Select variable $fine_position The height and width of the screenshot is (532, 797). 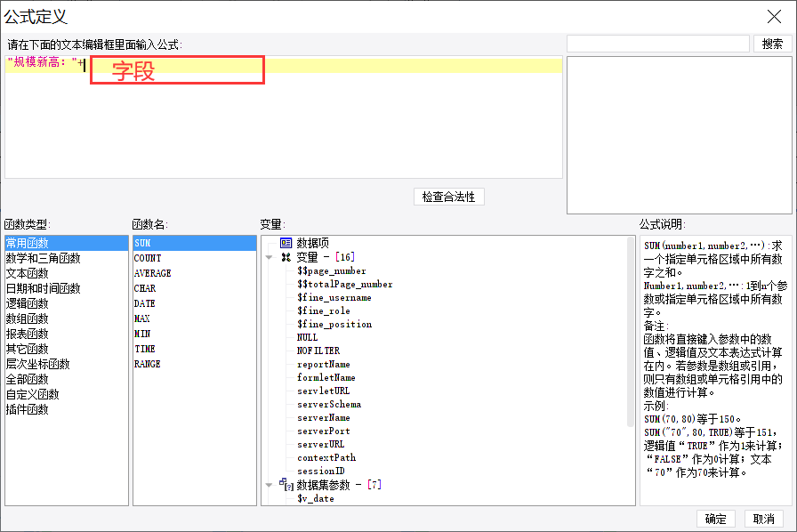pyautogui.click(x=334, y=325)
